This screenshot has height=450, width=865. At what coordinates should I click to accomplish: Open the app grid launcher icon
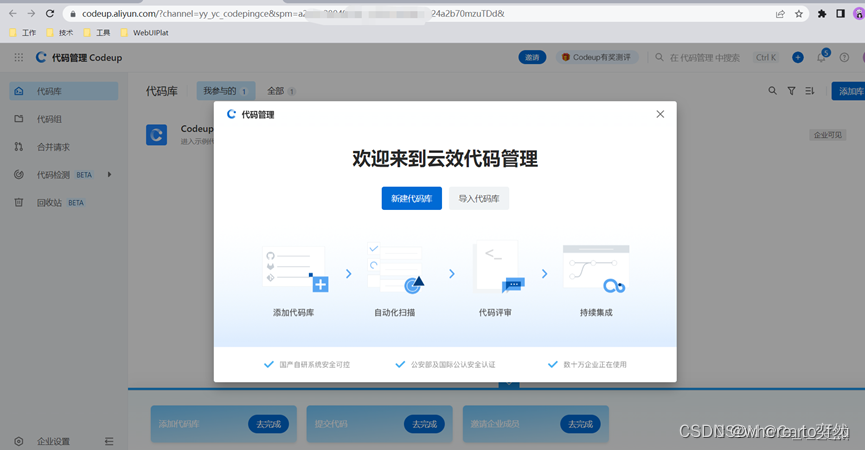pos(19,57)
